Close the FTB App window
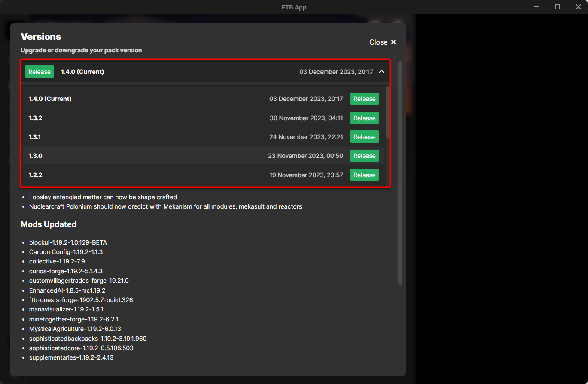The height and width of the screenshot is (384, 588). [578, 7]
